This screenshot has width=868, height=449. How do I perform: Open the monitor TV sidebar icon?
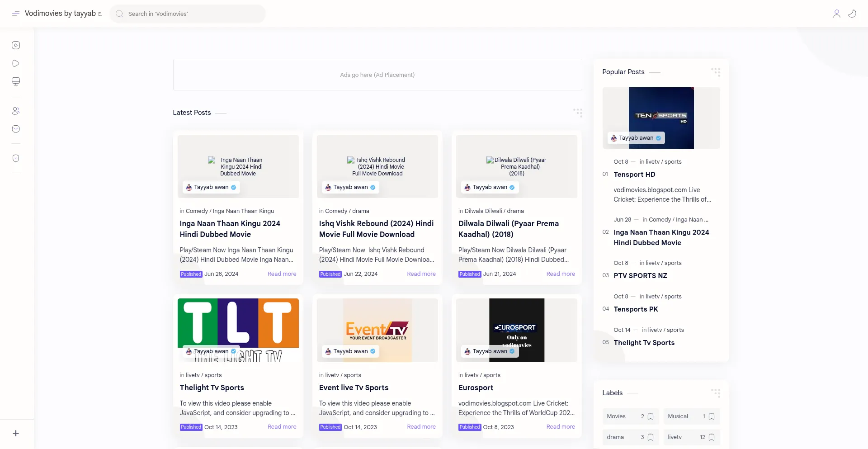[16, 81]
